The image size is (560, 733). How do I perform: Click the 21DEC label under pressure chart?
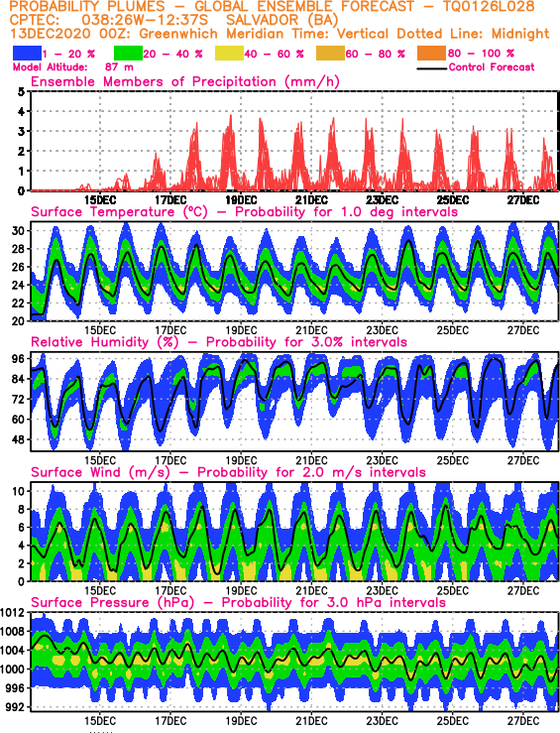point(311,720)
